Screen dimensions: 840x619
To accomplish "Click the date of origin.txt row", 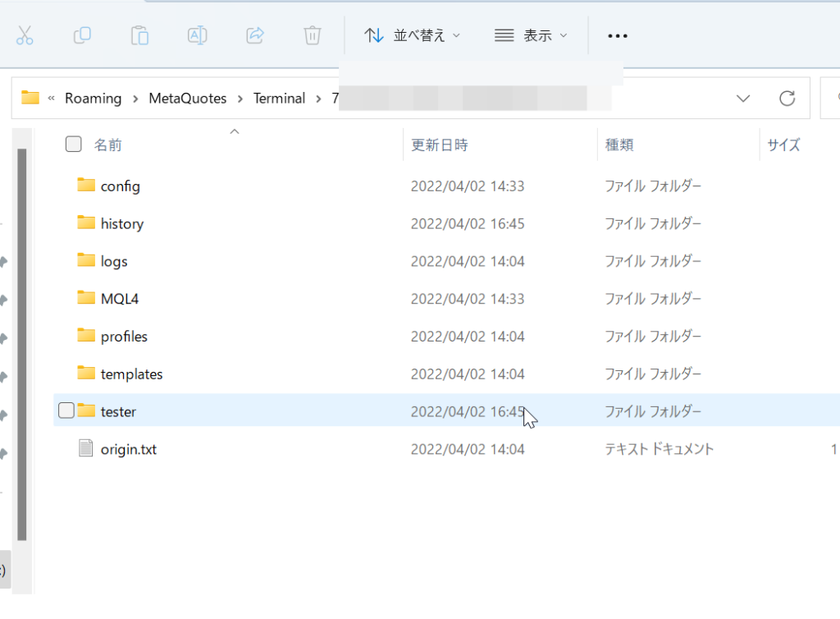I will (x=467, y=449).
